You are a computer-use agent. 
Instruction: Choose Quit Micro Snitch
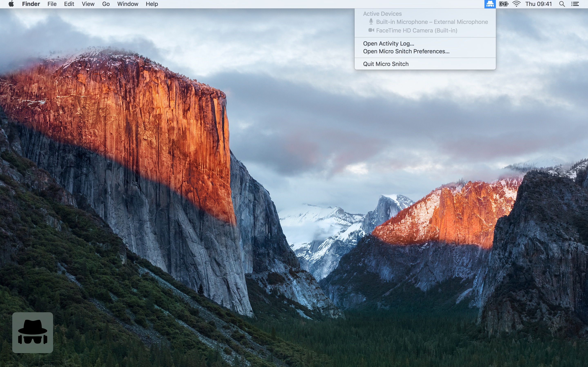386,64
